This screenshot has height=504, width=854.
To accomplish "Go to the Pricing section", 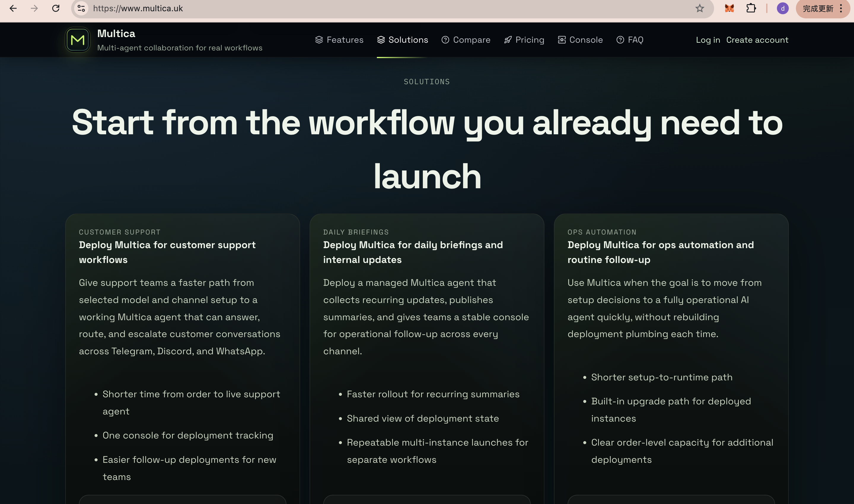I will pos(524,40).
